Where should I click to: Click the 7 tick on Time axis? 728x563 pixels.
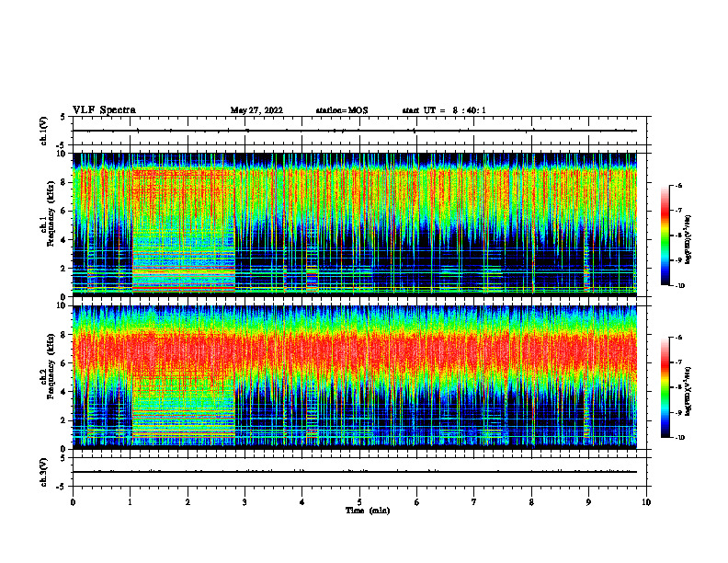[x=474, y=502]
